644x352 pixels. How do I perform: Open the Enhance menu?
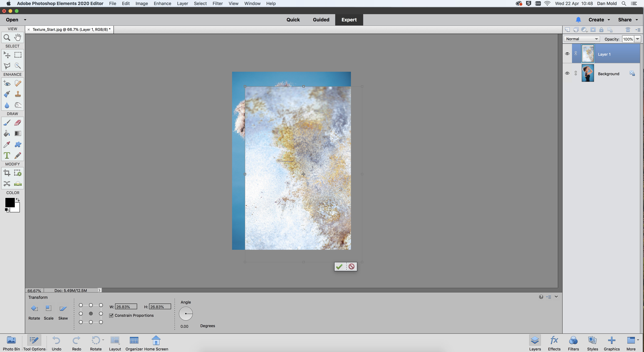click(x=162, y=3)
